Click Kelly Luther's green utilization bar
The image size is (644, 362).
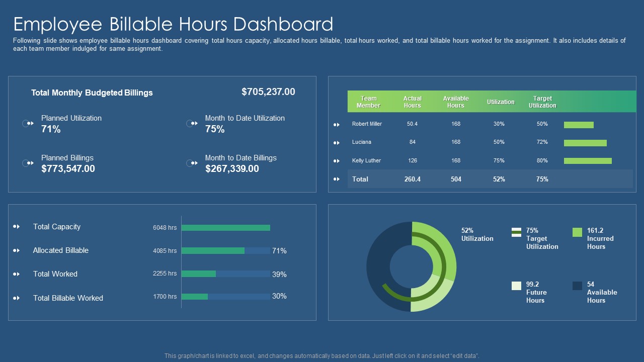588,161
